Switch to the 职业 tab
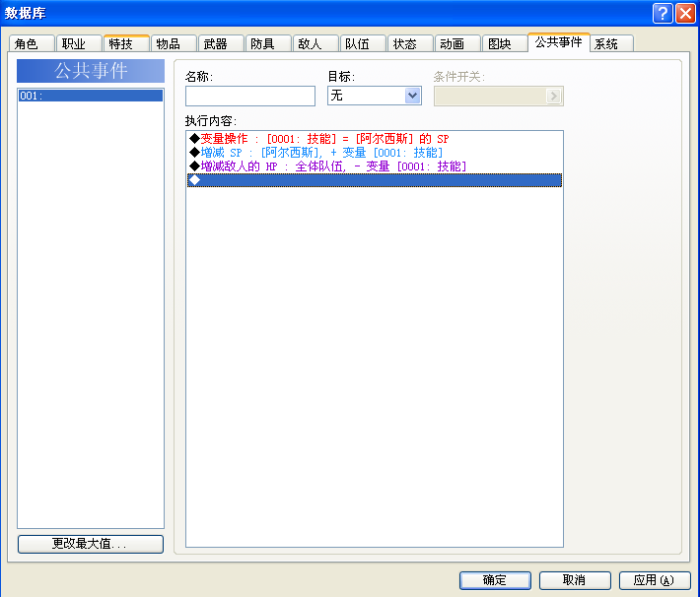The width and height of the screenshot is (700, 597). point(79,43)
